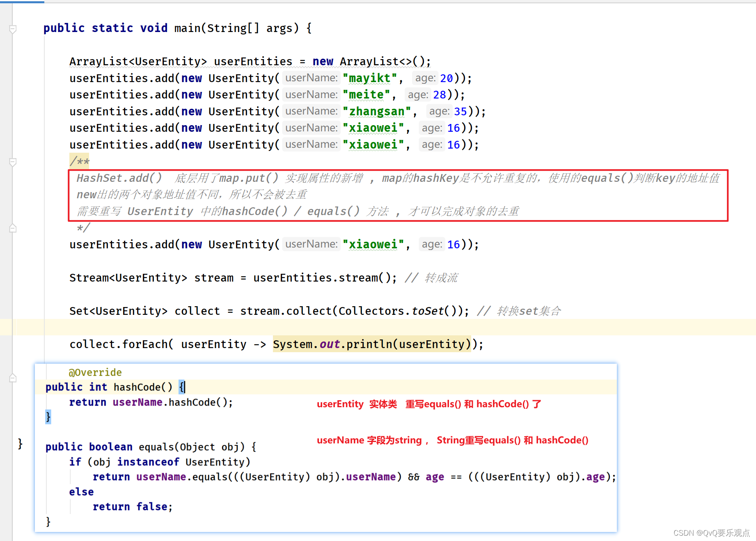Collapse the block comment end fold marker
Viewport: 756px width, 541px height.
click(13, 228)
